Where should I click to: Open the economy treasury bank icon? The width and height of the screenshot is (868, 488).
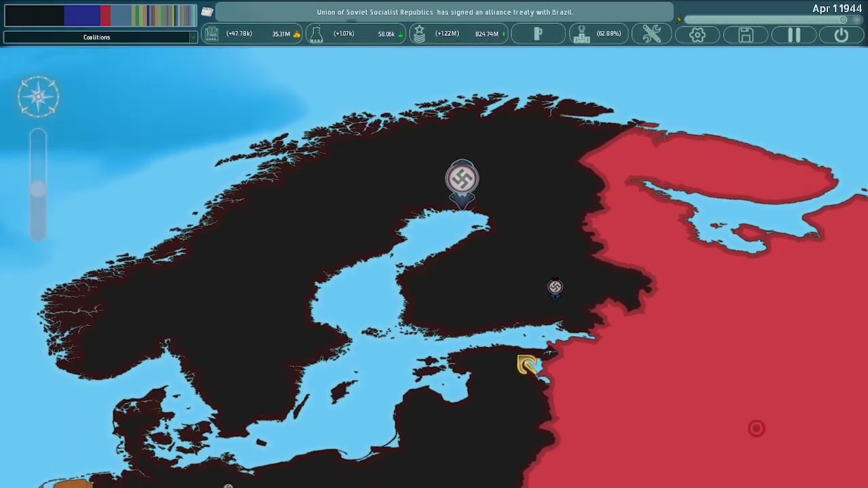[x=212, y=34]
